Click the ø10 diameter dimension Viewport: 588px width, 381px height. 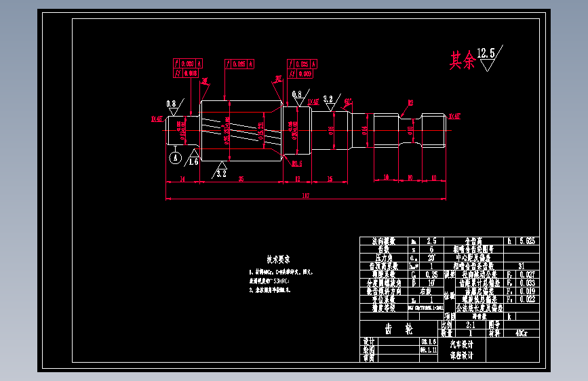(410, 130)
